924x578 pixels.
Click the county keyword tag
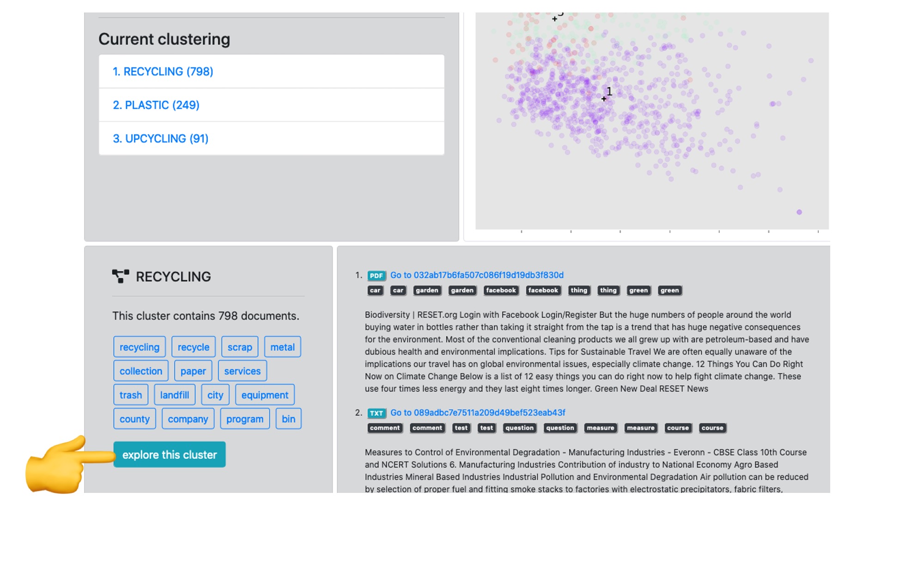(134, 419)
